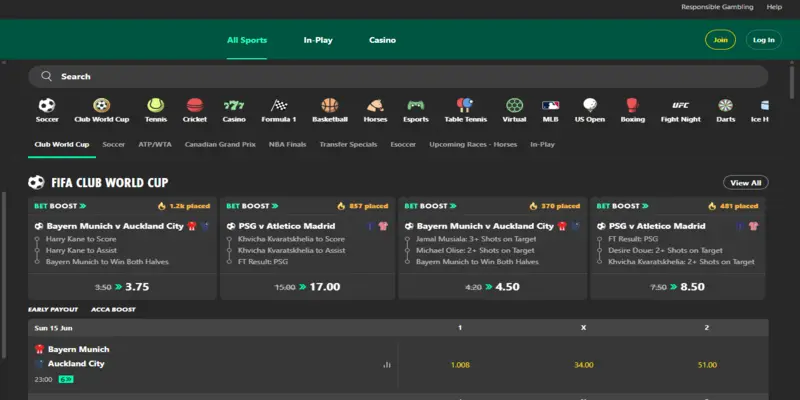800x400 pixels.
Task: Select the NBA Finals sub-tab
Action: [x=287, y=144]
